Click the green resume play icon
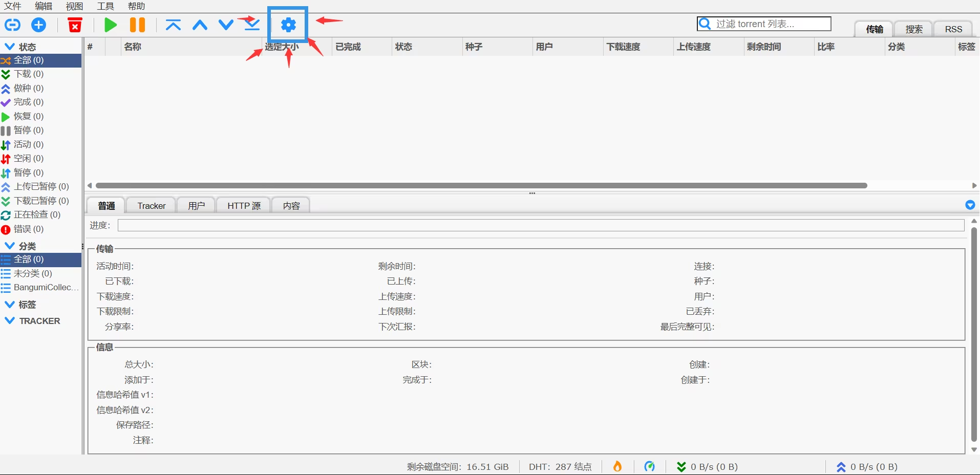Image resolution: width=980 pixels, height=475 pixels. point(110,25)
